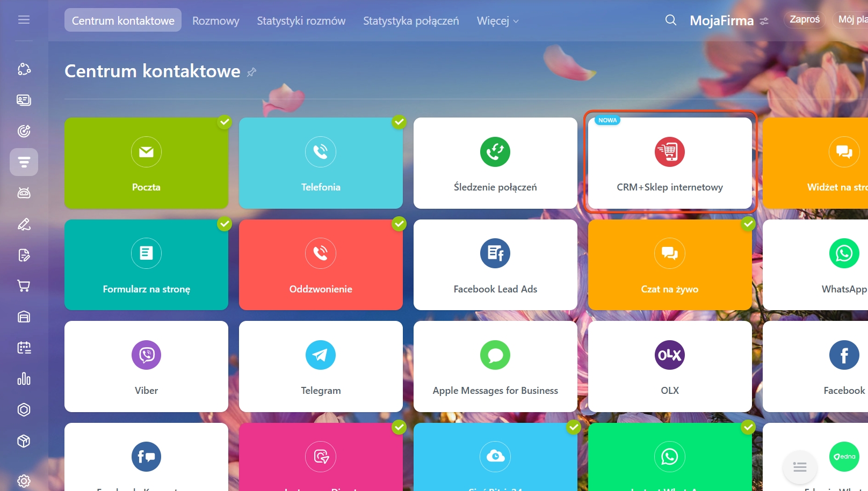Open the Statystyki rozmów tab
Screen dimensions: 868x491
[301, 21]
